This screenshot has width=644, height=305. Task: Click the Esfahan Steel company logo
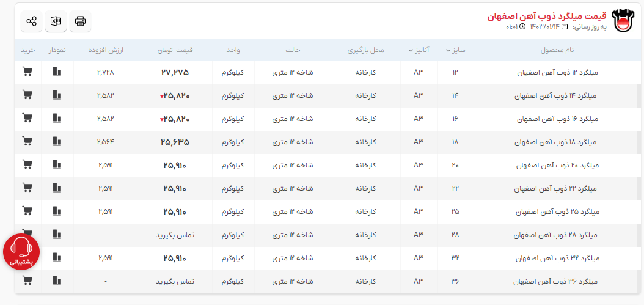[x=624, y=22]
